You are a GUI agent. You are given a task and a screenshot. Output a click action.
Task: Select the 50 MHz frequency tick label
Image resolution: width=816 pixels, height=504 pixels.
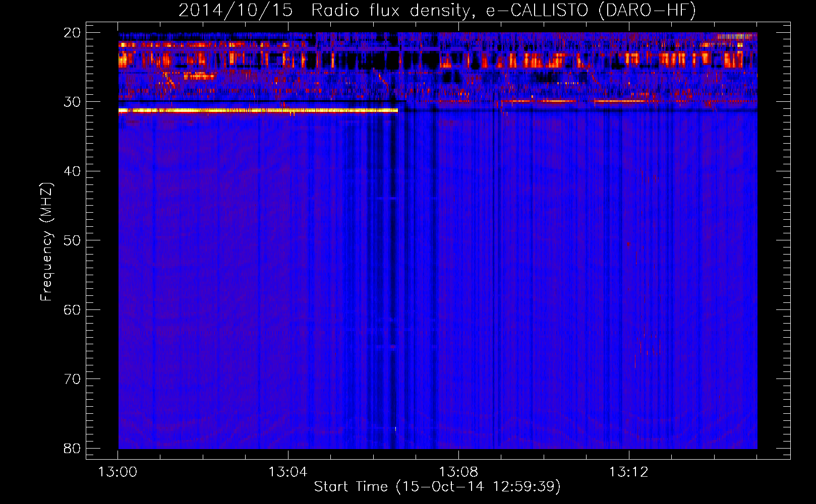pos(72,240)
